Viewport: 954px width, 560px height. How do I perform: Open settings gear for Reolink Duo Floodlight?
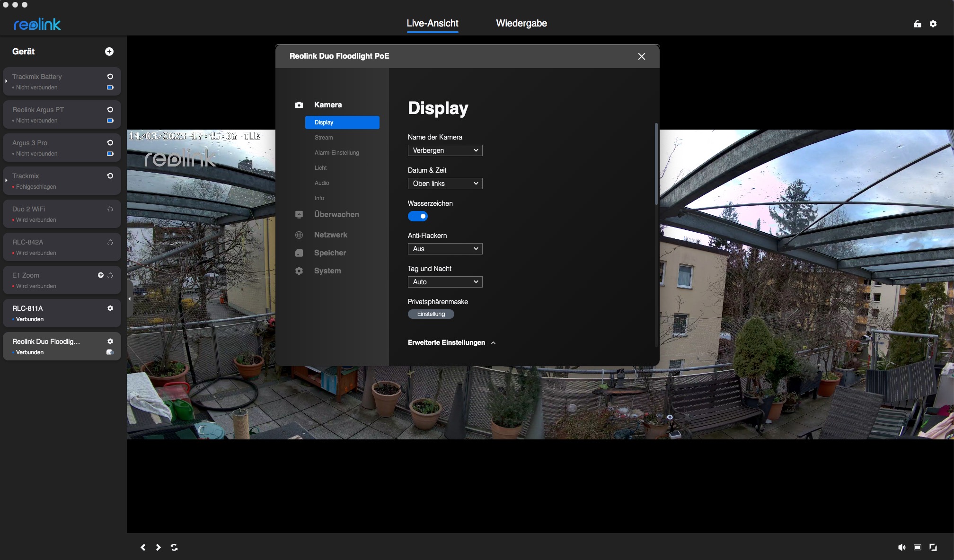[110, 341]
